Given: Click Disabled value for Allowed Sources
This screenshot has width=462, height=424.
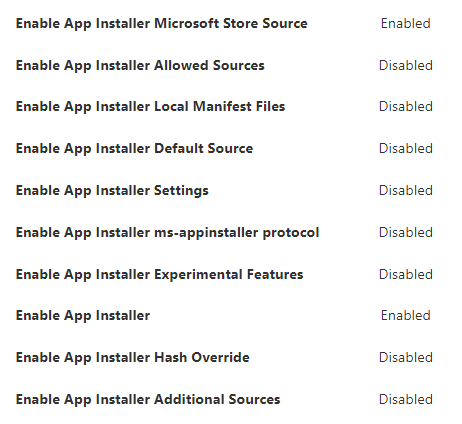Looking at the screenshot, I should (406, 66).
